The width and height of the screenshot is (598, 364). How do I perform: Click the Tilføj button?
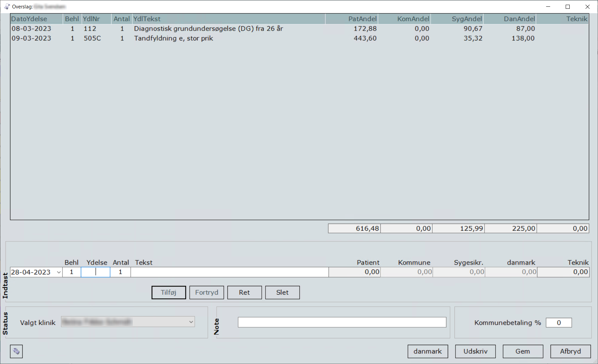tap(168, 292)
